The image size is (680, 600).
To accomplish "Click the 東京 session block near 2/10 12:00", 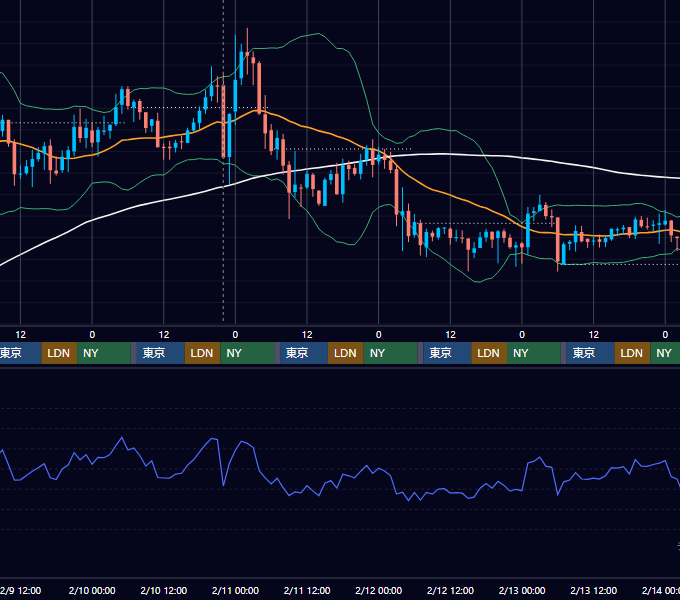I will pyautogui.click(x=160, y=353).
